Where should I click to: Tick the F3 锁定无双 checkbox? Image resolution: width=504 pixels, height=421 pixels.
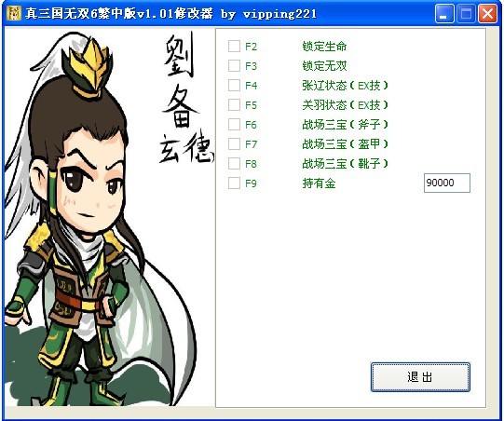[234, 66]
